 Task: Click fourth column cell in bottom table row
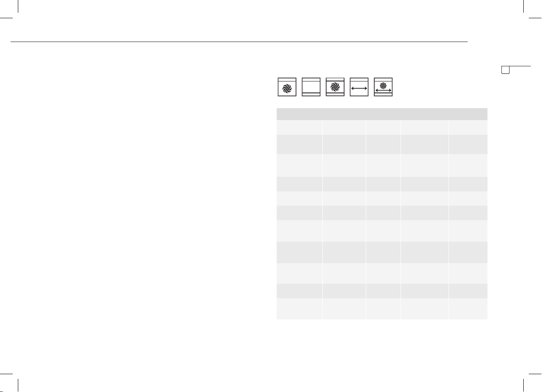[424, 309]
